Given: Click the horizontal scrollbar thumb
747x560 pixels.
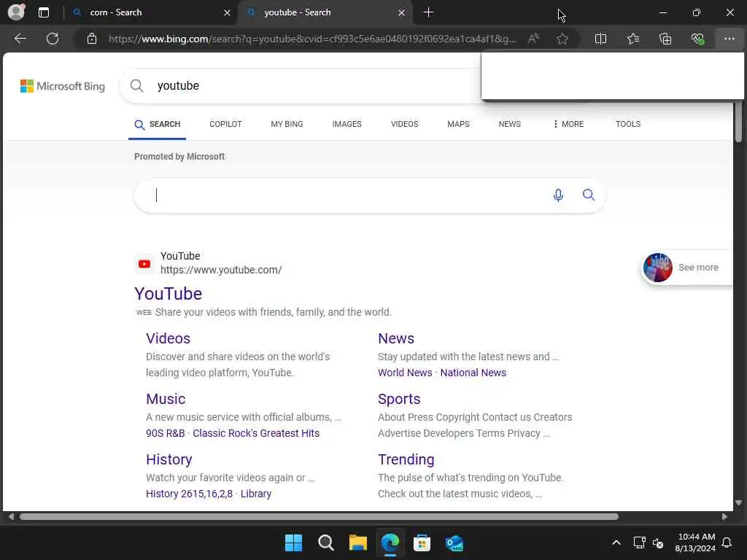Looking at the screenshot, I should [x=319, y=517].
